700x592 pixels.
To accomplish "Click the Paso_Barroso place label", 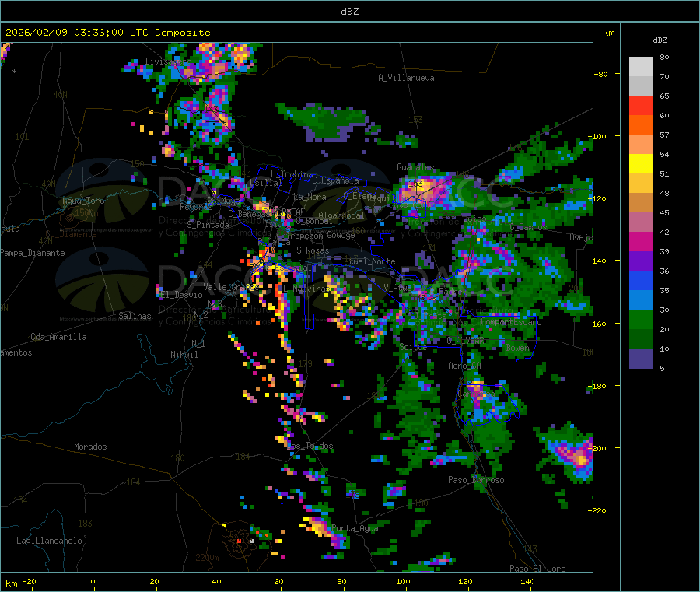I will click(476, 480).
